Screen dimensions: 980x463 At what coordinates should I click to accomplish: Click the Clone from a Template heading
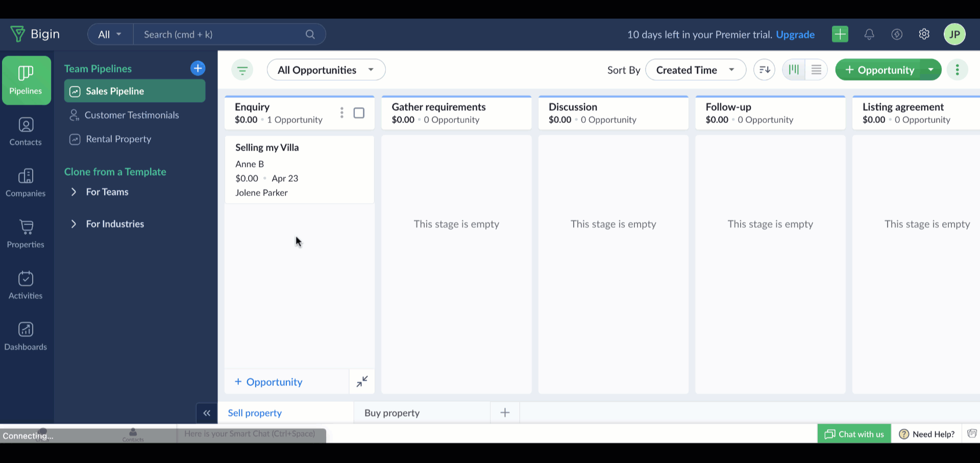click(115, 172)
